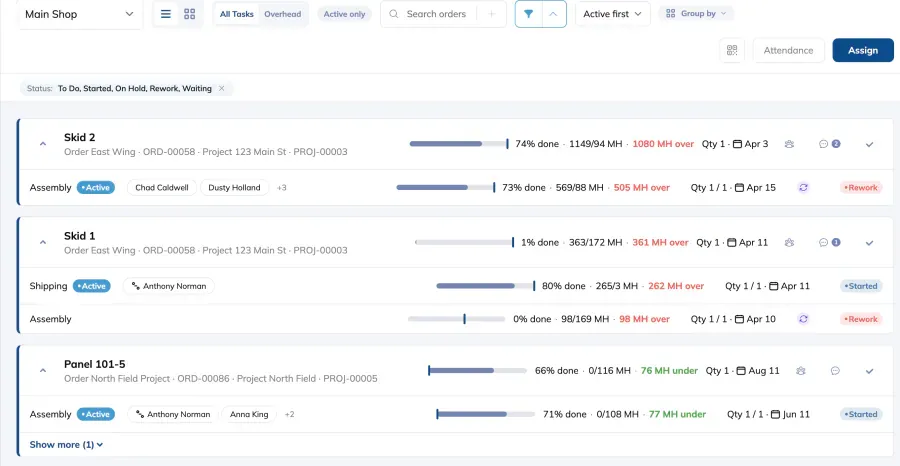Mark Skid 2 complete with checkmark
This screenshot has height=466, width=900.
(870, 145)
